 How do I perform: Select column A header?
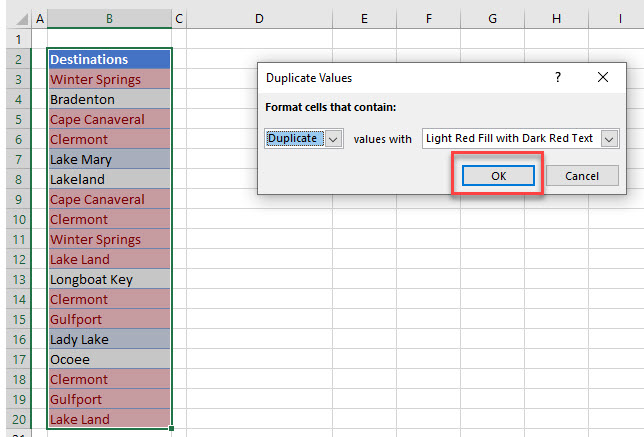[x=39, y=18]
